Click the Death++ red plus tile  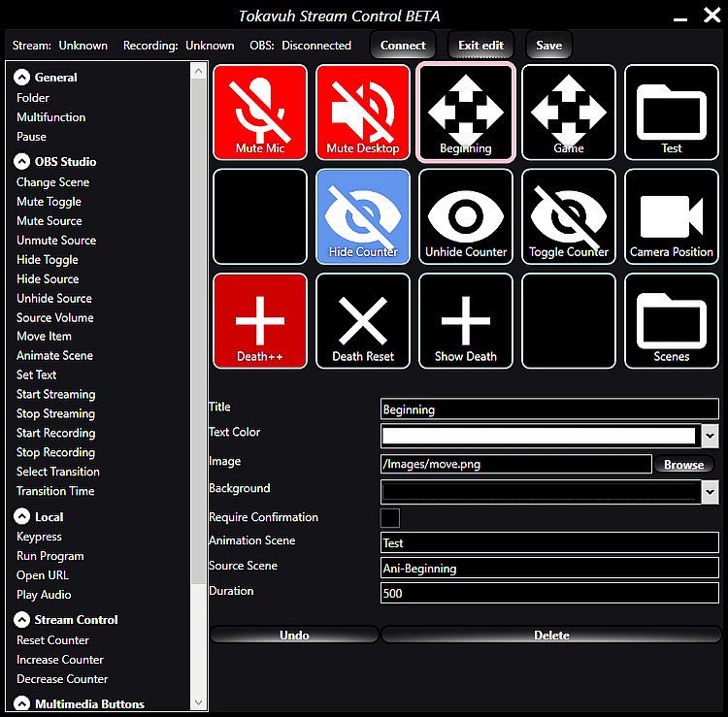point(260,320)
